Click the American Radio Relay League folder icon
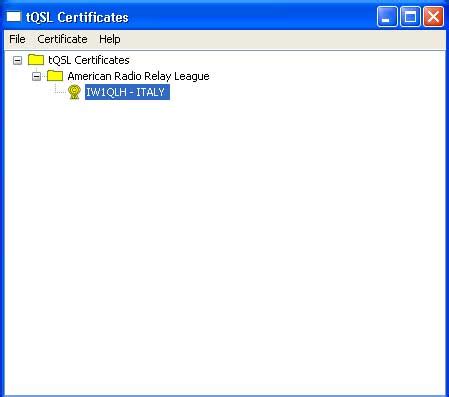 [55, 76]
